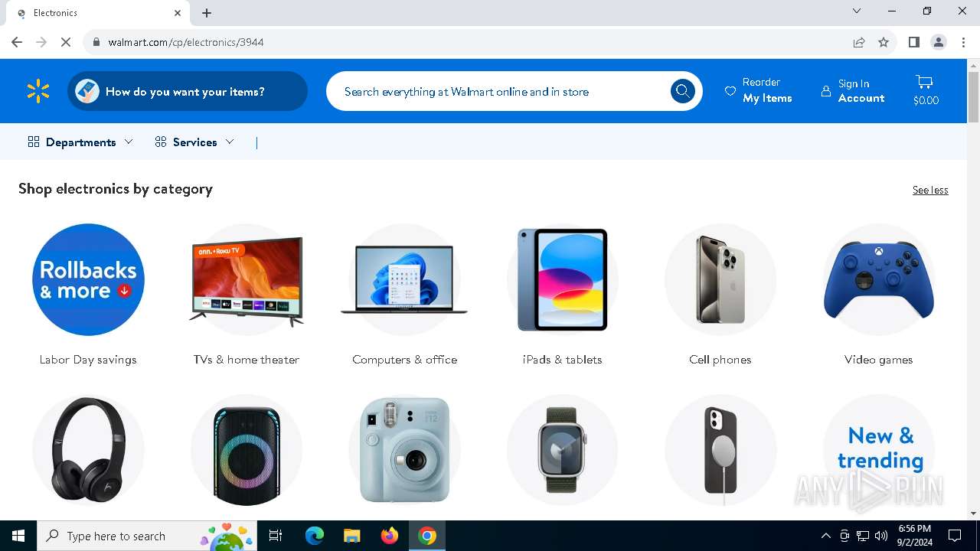The width and height of the screenshot is (980, 551).
Task: Click the forward navigation arrow
Action: click(x=41, y=42)
